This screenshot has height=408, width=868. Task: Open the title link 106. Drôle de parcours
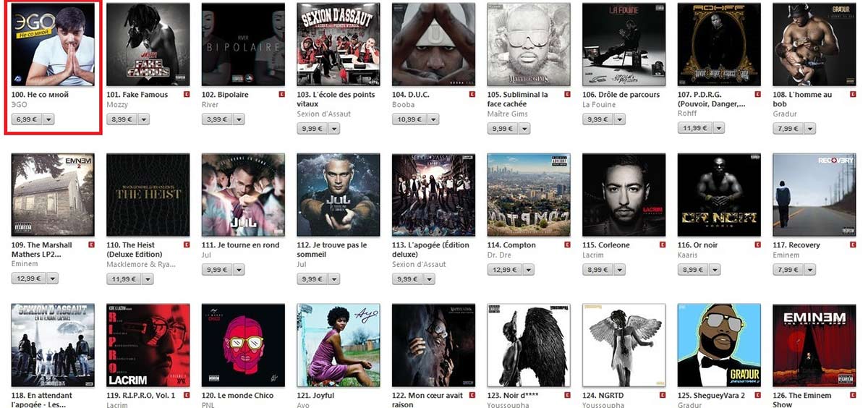click(621, 95)
